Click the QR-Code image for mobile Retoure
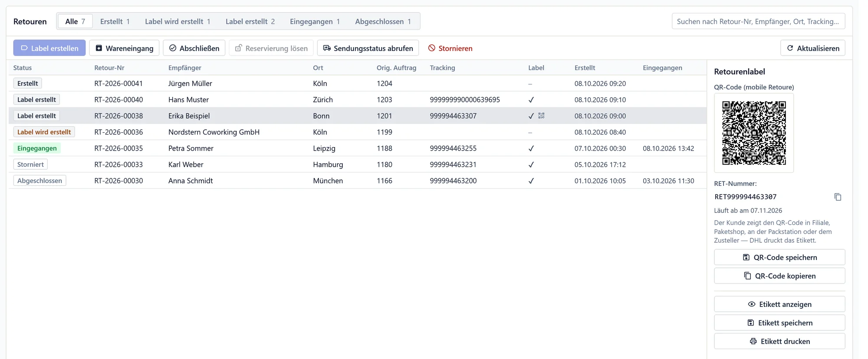 [x=754, y=133]
